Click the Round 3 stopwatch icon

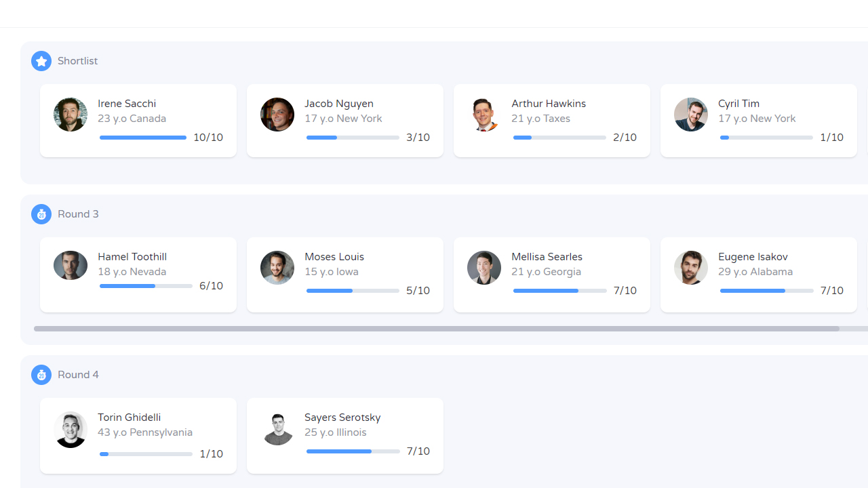coord(41,214)
